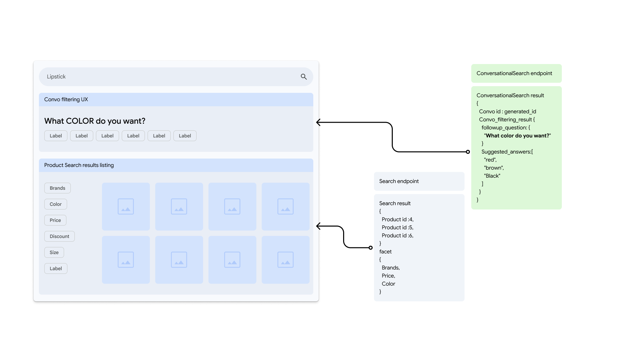Image resolution: width=644 pixels, height=362 pixels.
Task: Click the Search endpoint gray box
Action: click(419, 181)
